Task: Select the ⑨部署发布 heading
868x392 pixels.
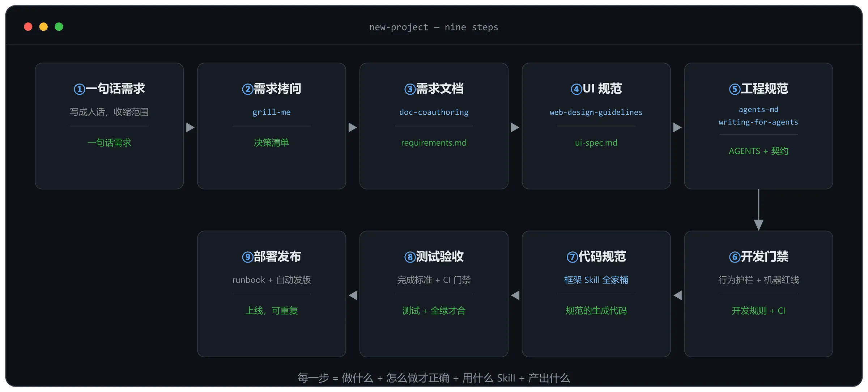Action: click(x=272, y=257)
